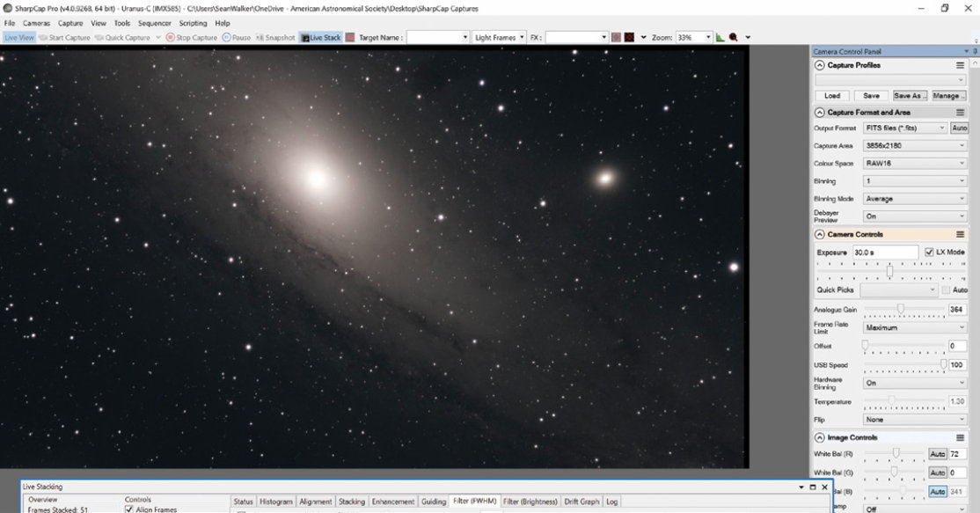Click the Save As button
Viewport: 980px width, 513px height.
[910, 96]
